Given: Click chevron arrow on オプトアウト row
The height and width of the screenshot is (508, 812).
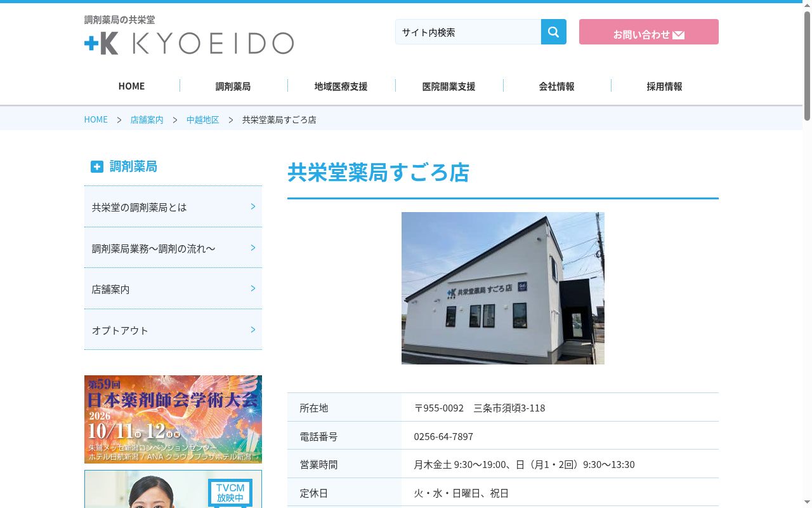Looking at the screenshot, I should (x=252, y=330).
